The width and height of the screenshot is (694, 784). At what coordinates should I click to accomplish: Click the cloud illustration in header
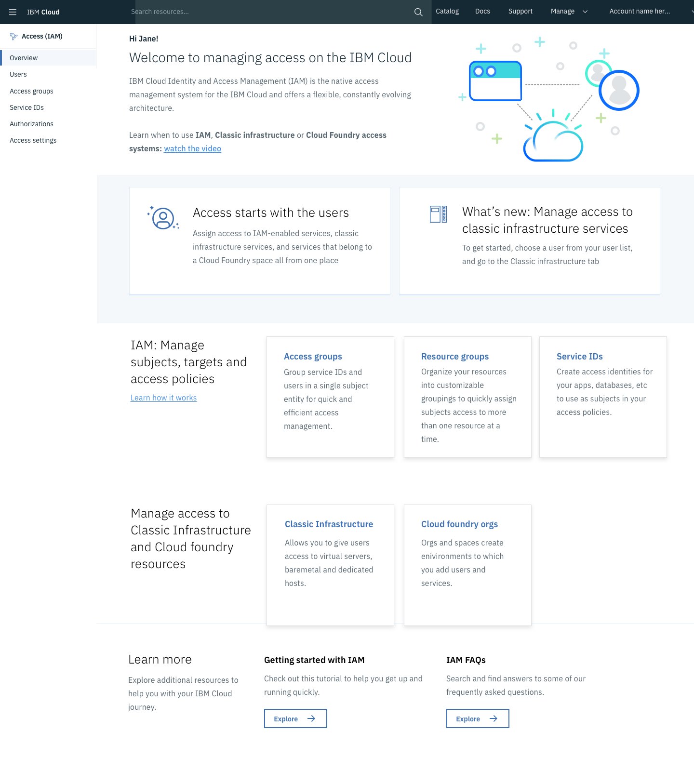(553, 136)
